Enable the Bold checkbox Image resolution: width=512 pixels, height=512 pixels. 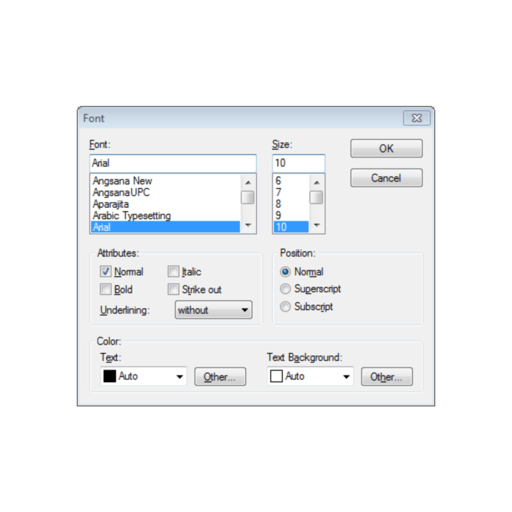coord(106,289)
